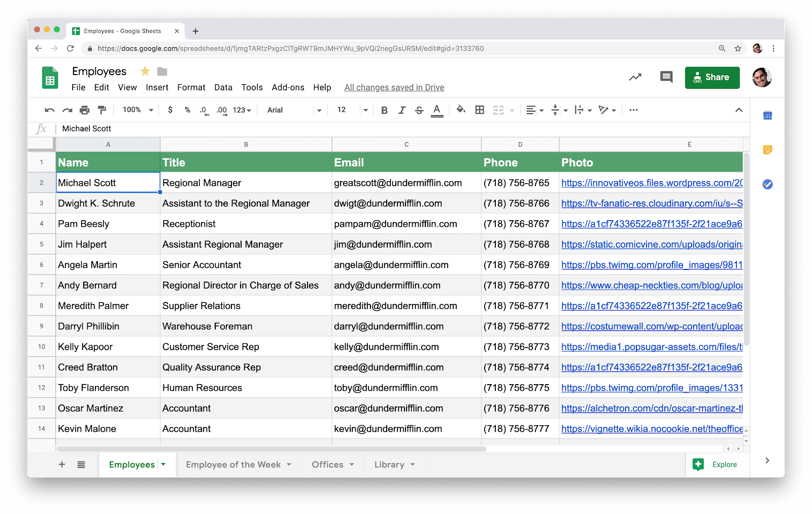Open Google Calendar in side panel
This screenshot has height=514, width=812.
point(767,116)
